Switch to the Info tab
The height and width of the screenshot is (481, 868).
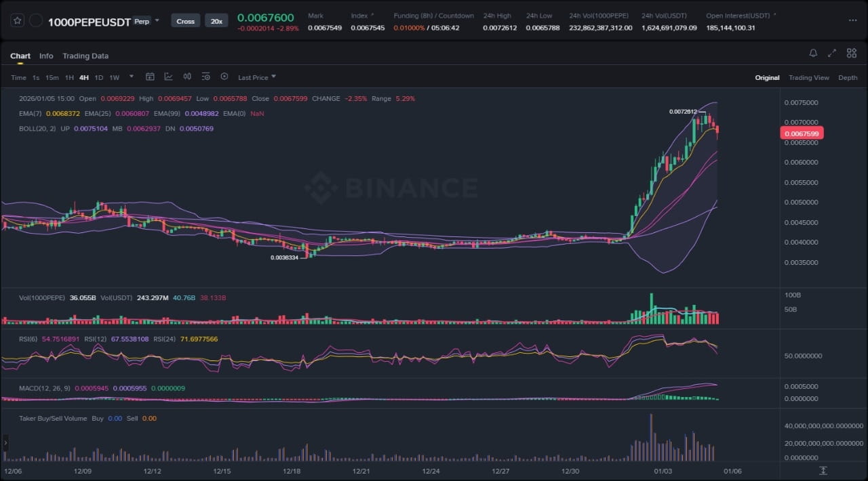point(46,56)
